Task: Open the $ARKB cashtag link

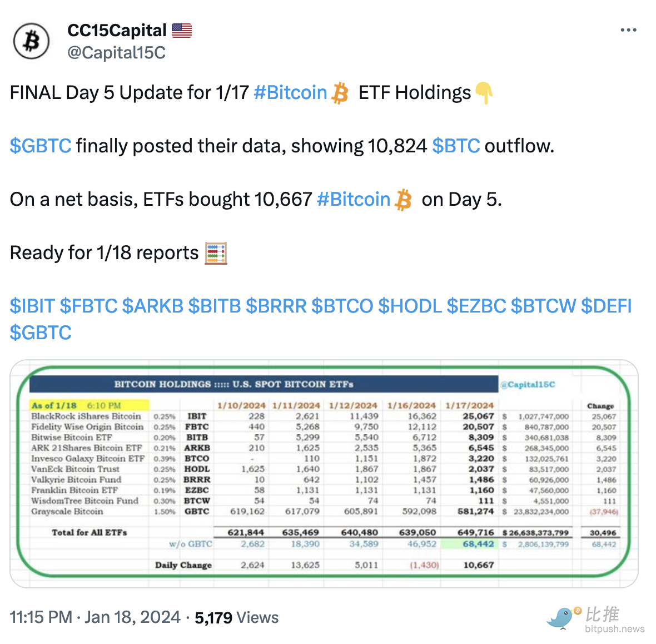Action: pos(152,306)
